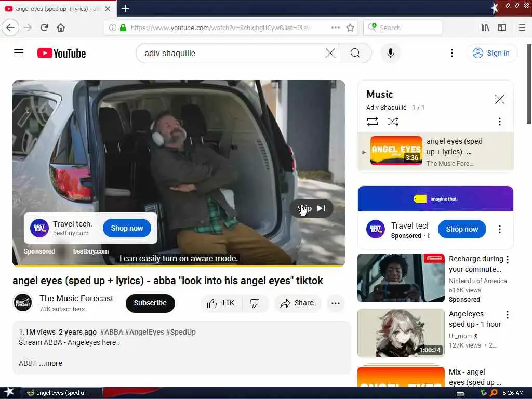Click the Sign in button
The image size is (532, 399).
(x=492, y=53)
